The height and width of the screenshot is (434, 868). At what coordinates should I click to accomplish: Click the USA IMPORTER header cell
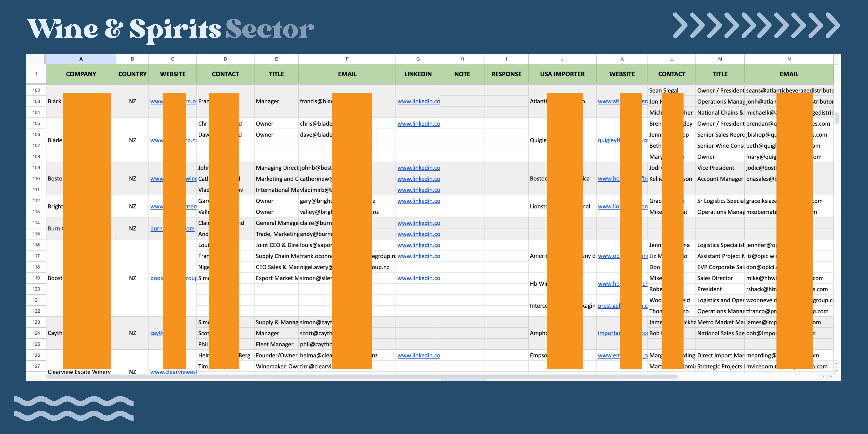562,74
